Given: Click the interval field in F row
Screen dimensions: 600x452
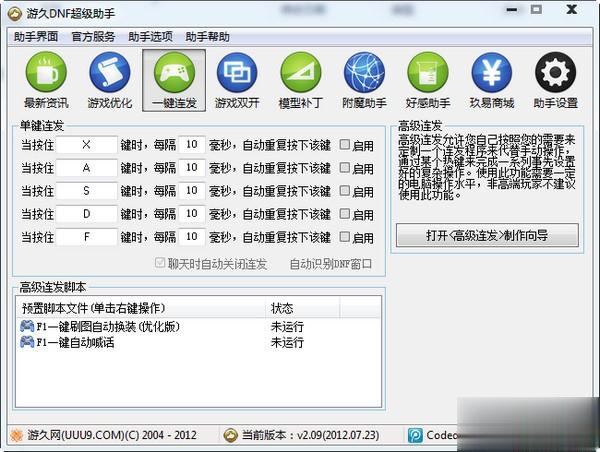Looking at the screenshot, I should (192, 237).
